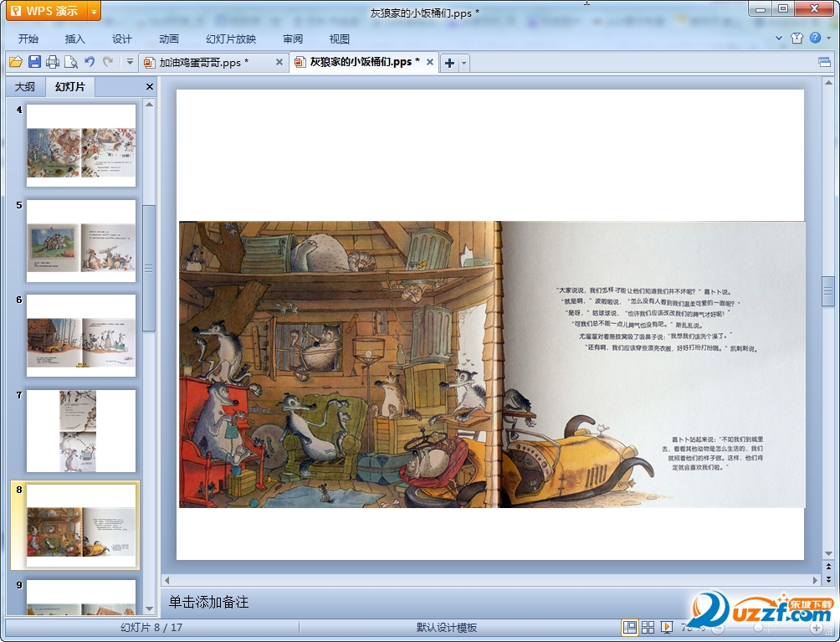The width and height of the screenshot is (840, 642).
Task: Open the 幻灯片放映 menu tab
Action: point(231,39)
